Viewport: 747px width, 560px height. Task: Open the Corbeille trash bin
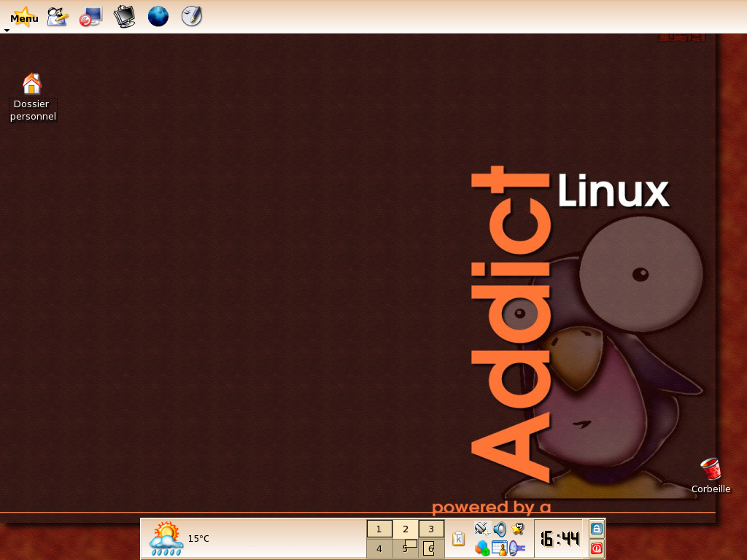711,475
